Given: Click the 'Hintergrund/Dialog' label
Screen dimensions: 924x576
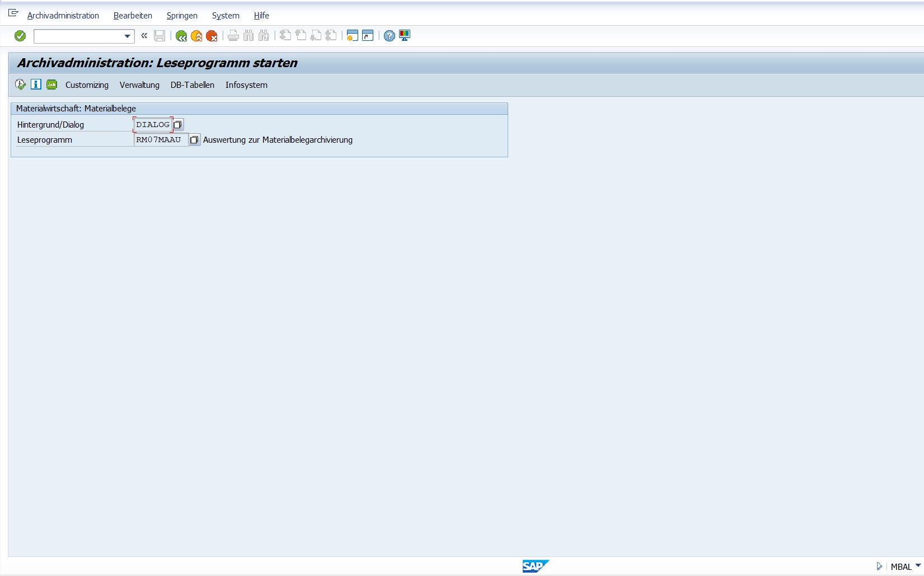Looking at the screenshot, I should [x=50, y=125].
